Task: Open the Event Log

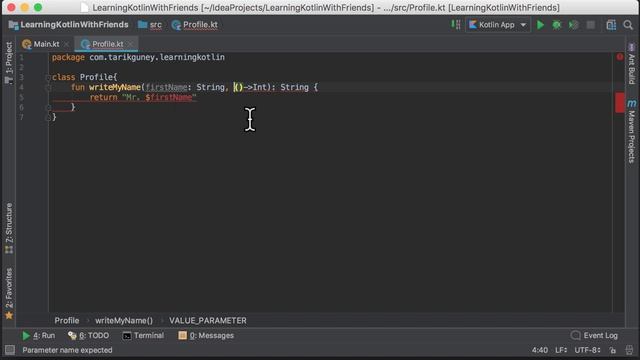Action: 594,336
